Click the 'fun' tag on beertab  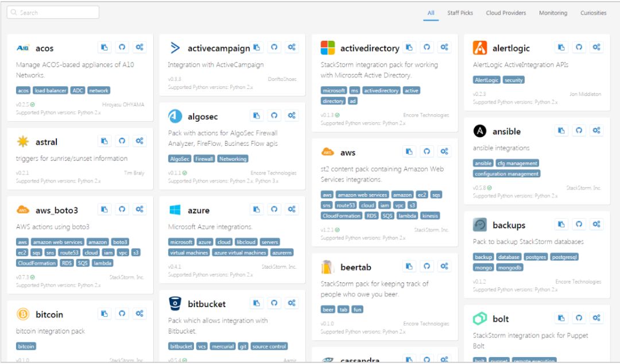[358, 310]
